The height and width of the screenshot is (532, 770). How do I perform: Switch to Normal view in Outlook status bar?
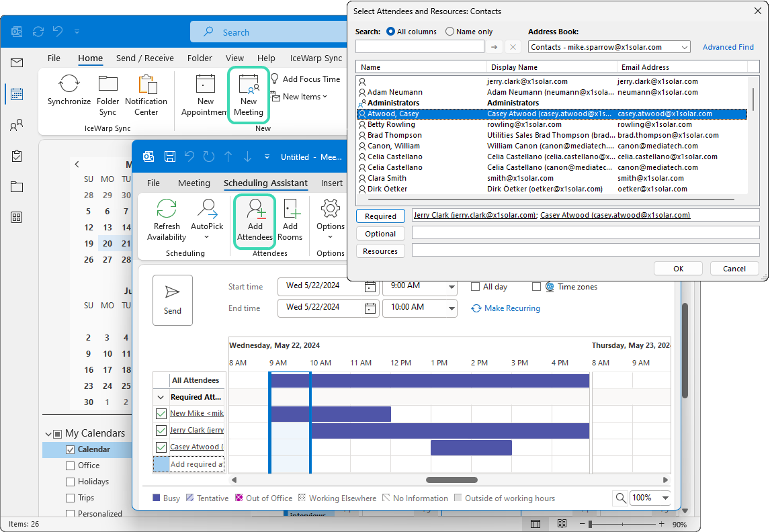[536, 524]
